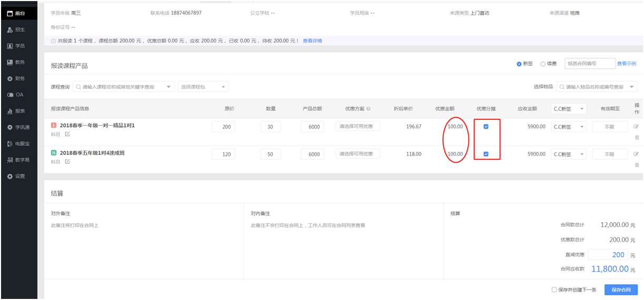644x300 pixels.
Task: Open the header C.C新签 dropdown
Action: click(x=569, y=109)
